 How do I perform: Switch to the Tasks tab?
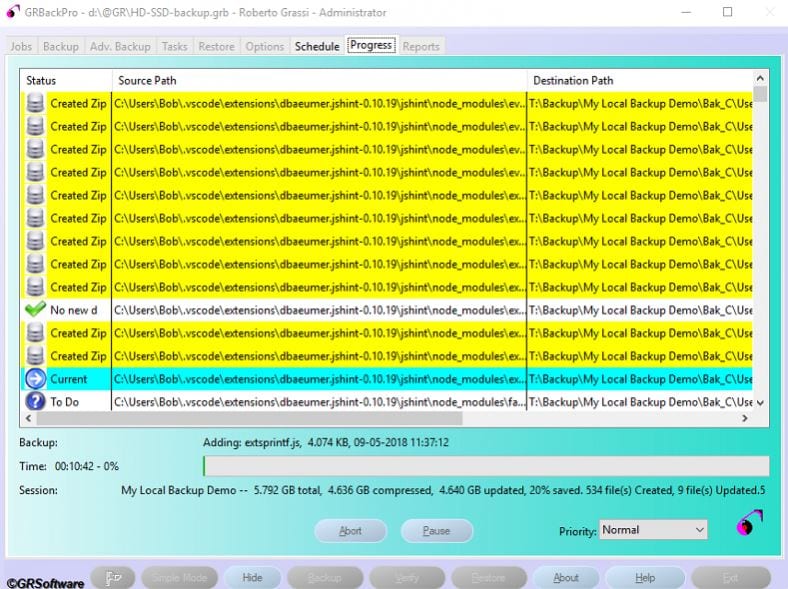point(174,46)
